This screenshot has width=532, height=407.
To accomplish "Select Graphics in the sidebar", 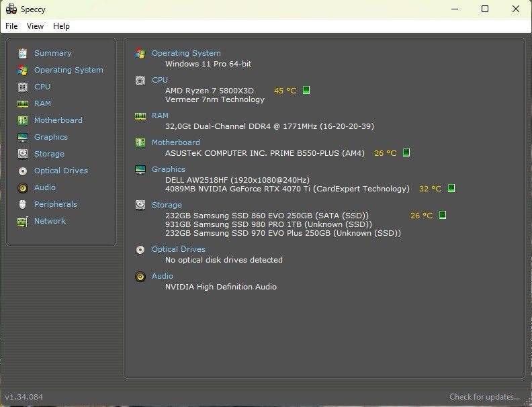I will pos(51,138).
